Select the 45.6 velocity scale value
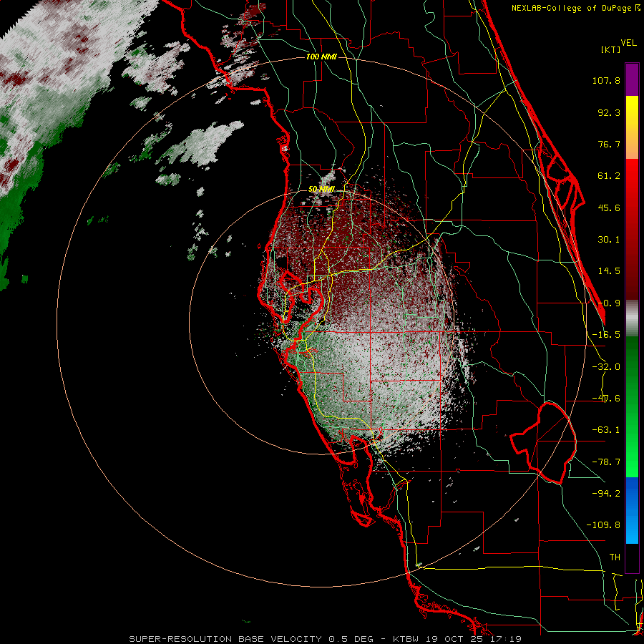 click(x=609, y=208)
